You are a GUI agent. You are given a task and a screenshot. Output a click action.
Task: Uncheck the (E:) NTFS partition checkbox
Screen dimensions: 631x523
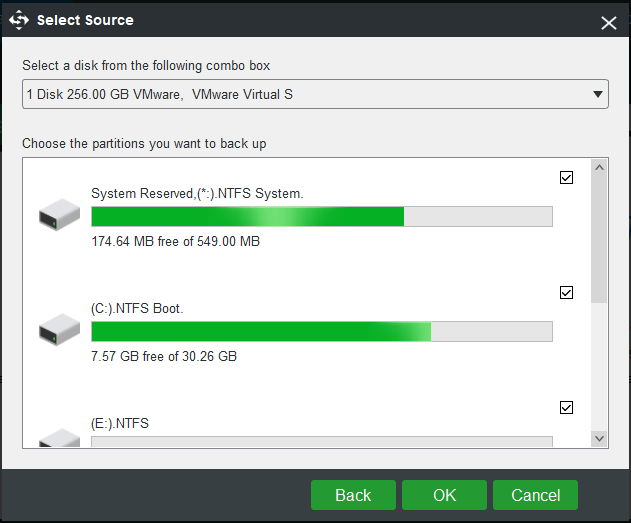pos(566,408)
